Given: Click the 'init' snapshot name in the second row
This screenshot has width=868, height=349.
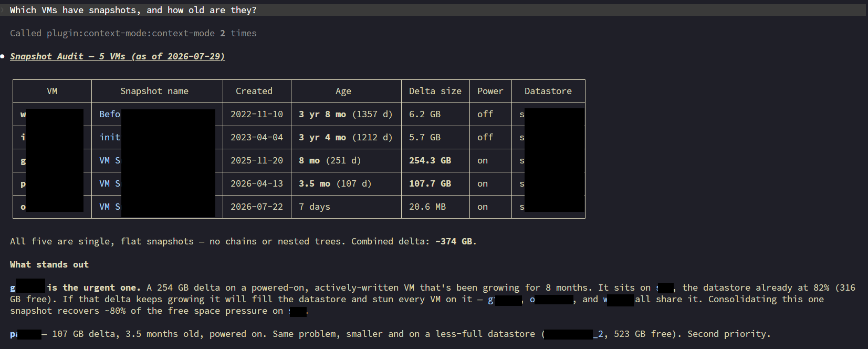Looking at the screenshot, I should pos(110,137).
